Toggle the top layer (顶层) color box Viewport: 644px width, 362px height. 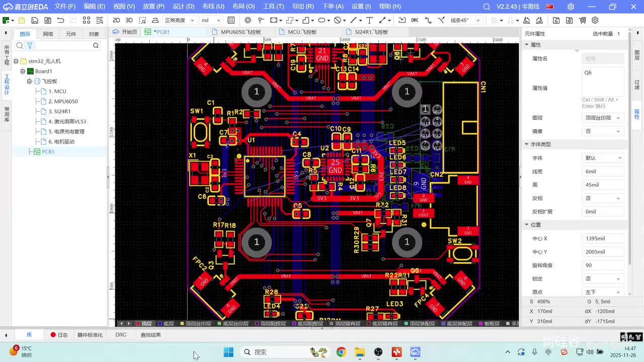(x=138, y=324)
